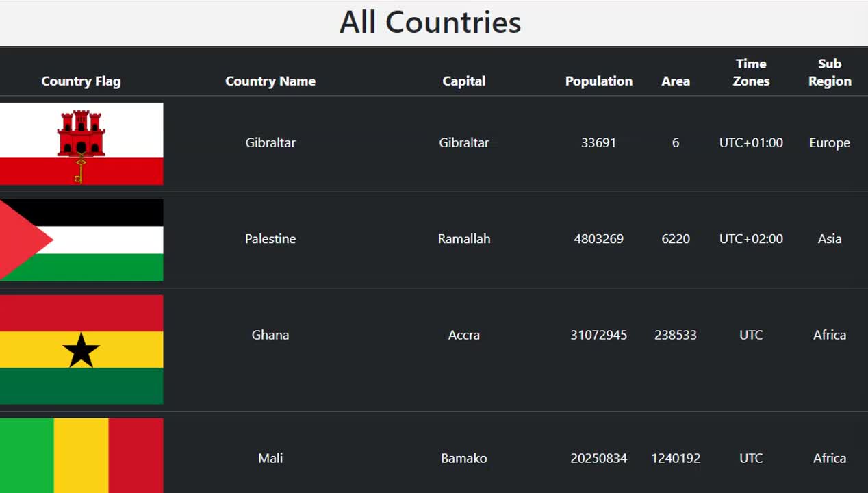Select the Mali country name cell
The image size is (868, 493).
[270, 458]
